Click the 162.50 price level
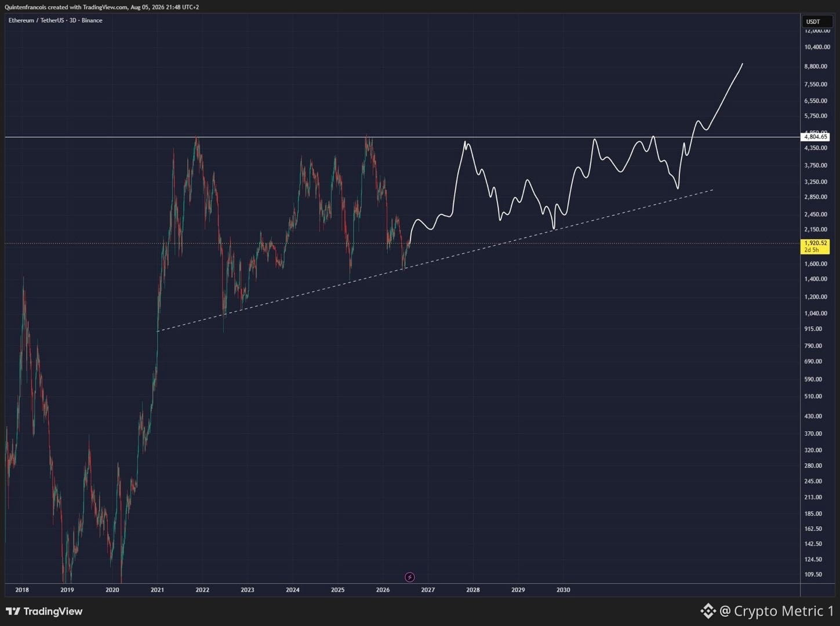 [813, 529]
